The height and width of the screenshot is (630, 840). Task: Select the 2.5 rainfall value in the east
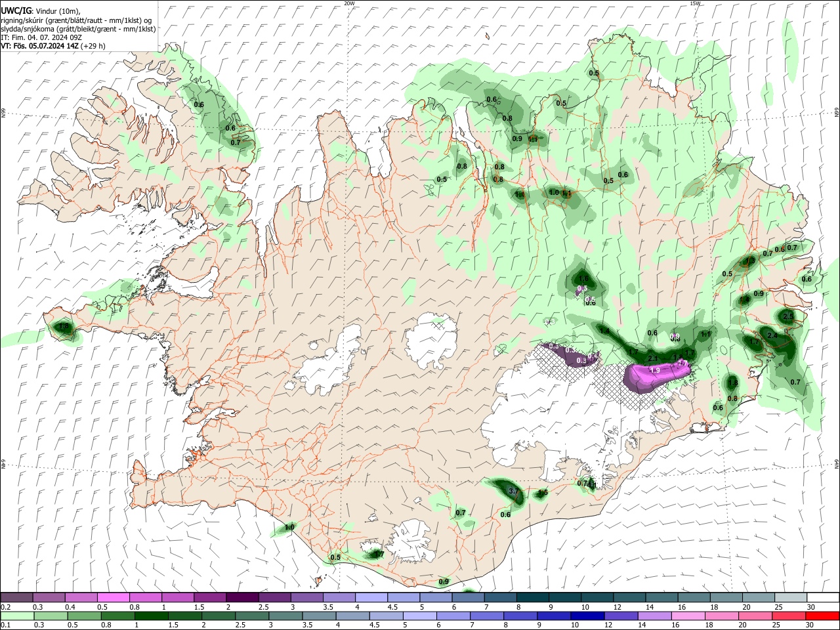(x=789, y=316)
